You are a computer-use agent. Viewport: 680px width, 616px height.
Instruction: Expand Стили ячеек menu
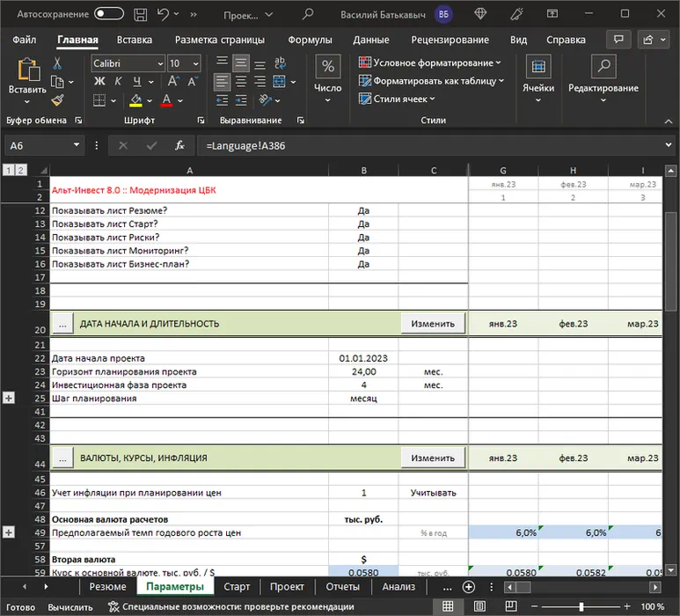coord(397,99)
